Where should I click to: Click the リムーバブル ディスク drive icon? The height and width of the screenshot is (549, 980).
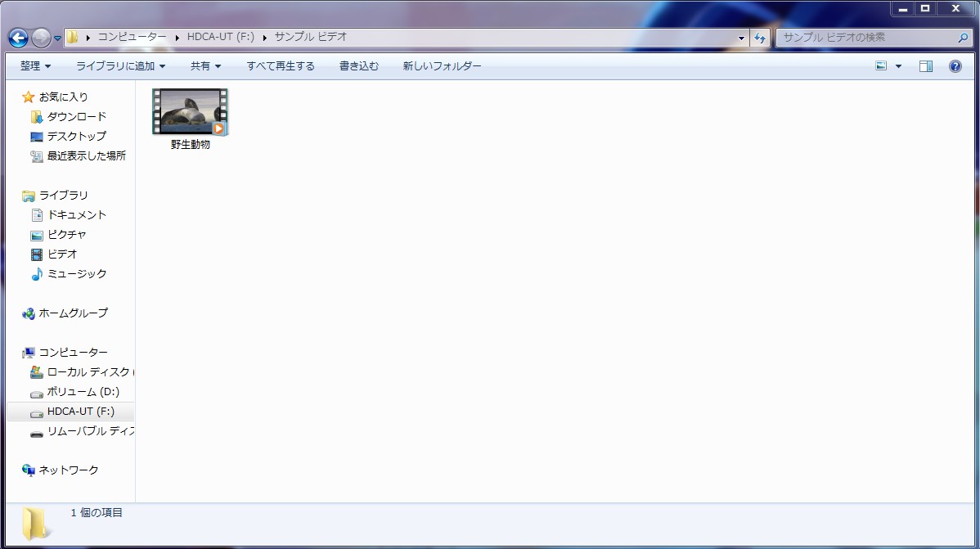tap(37, 432)
